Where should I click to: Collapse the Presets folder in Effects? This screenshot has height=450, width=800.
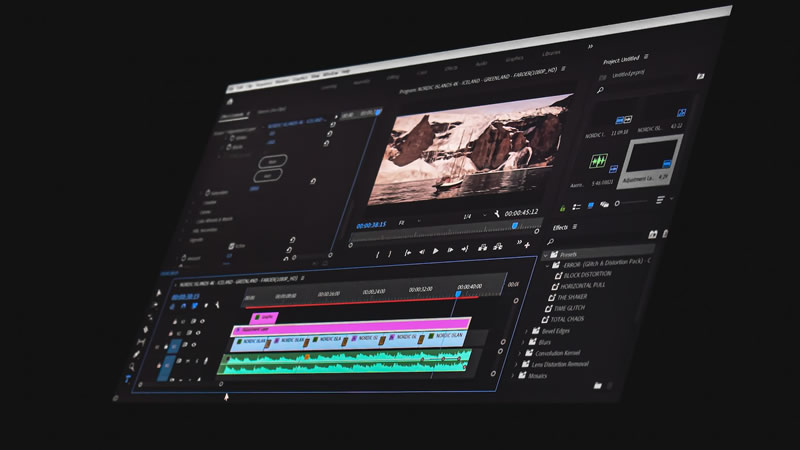546,254
